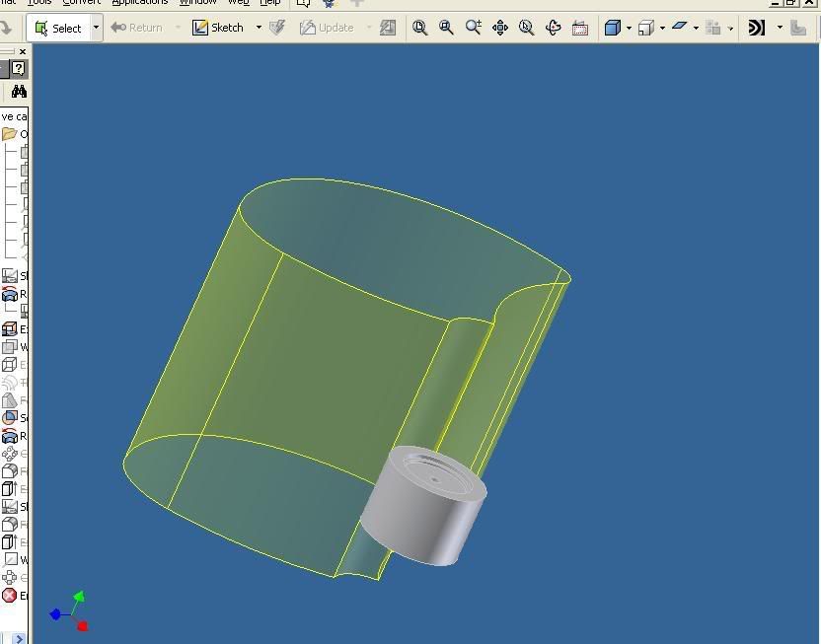Click the 3D axis indicator triad
Screen dimensions: 821x644
70,611
